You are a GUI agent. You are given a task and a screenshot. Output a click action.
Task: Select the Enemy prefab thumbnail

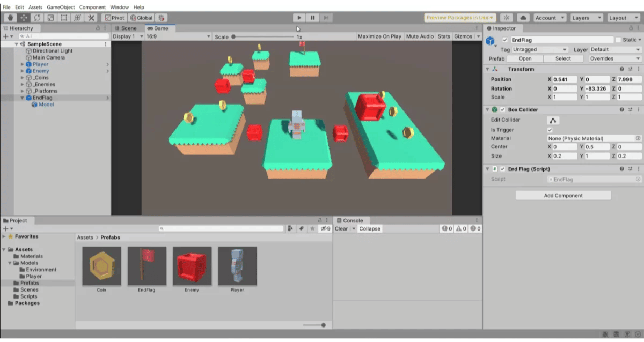click(192, 266)
